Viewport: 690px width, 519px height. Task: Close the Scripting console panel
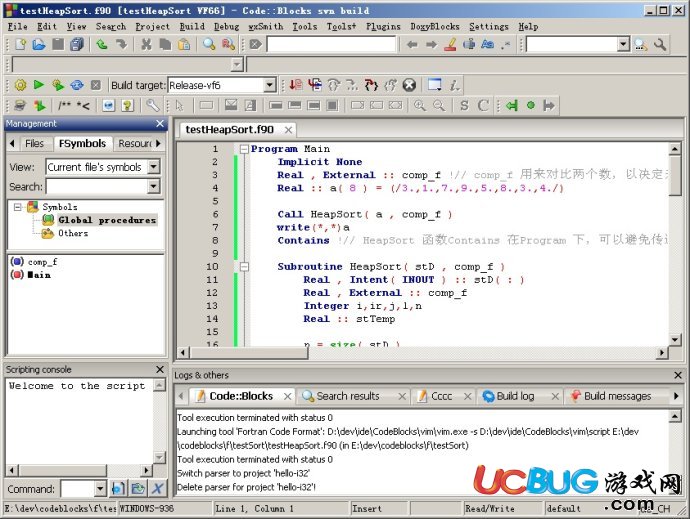[160, 369]
